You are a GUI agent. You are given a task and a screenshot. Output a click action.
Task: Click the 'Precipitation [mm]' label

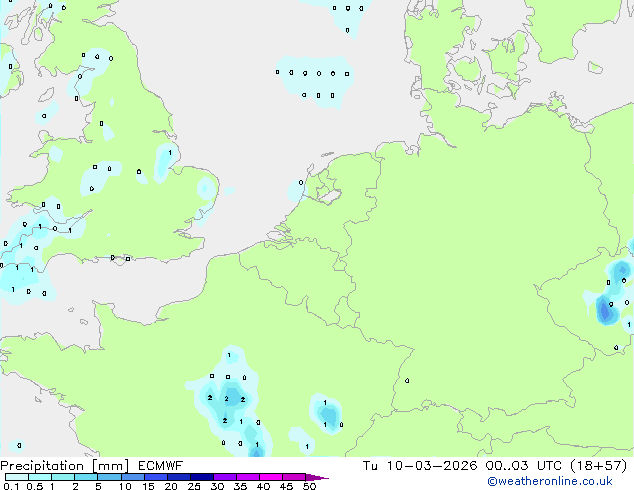point(65,466)
